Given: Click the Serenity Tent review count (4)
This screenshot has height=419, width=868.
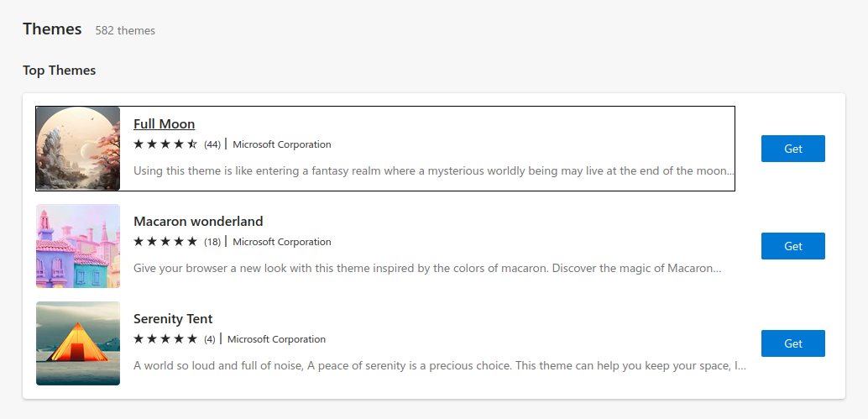Looking at the screenshot, I should click(x=210, y=339).
